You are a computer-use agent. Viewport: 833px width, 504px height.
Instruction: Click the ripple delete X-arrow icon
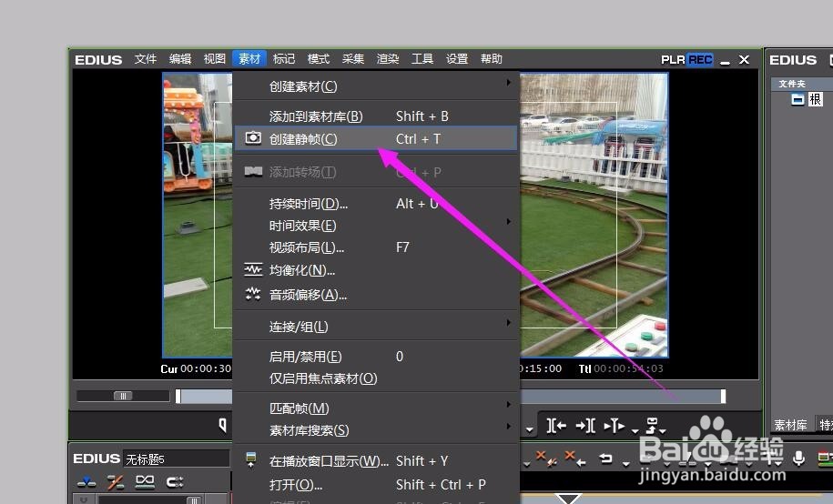coord(575,458)
